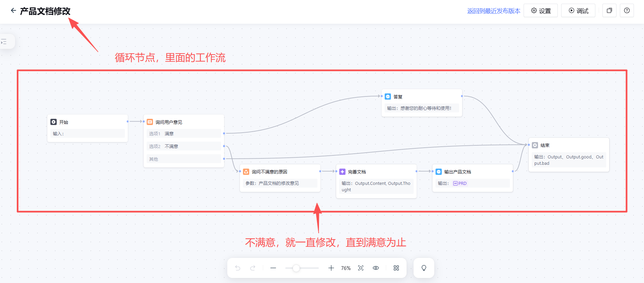The height and width of the screenshot is (283, 644).
Task: Click the 开始 node title
Action: coord(64,122)
